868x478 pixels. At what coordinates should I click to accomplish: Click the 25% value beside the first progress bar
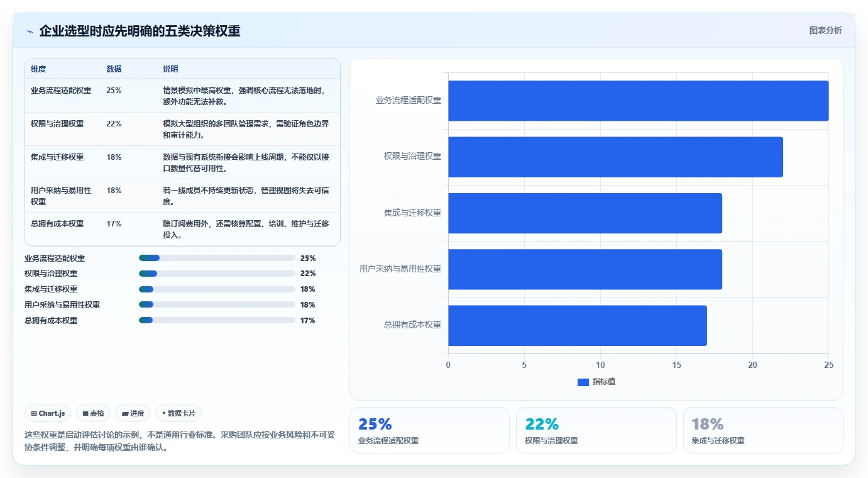pos(308,258)
